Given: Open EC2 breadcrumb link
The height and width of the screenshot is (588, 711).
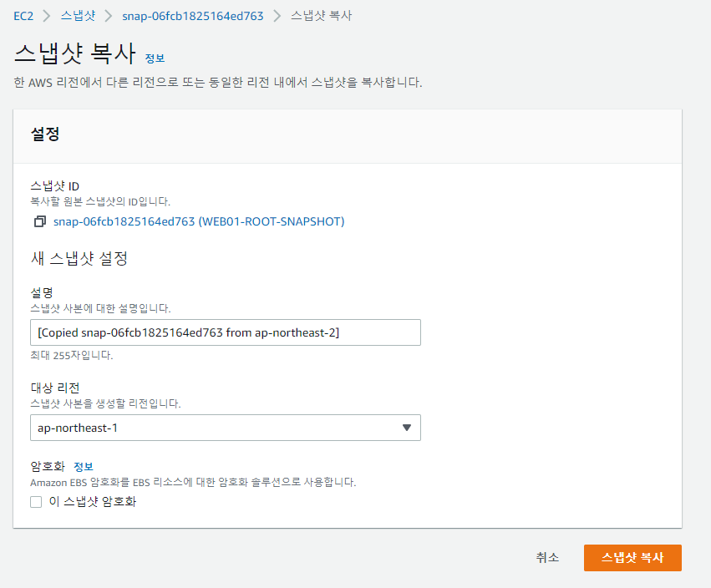Looking at the screenshot, I should pos(23,16).
